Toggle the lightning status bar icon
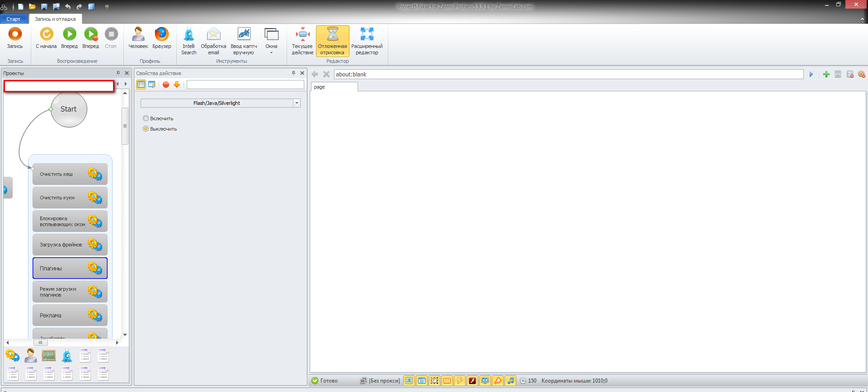The width and height of the screenshot is (868, 392). pyautogui.click(x=460, y=381)
